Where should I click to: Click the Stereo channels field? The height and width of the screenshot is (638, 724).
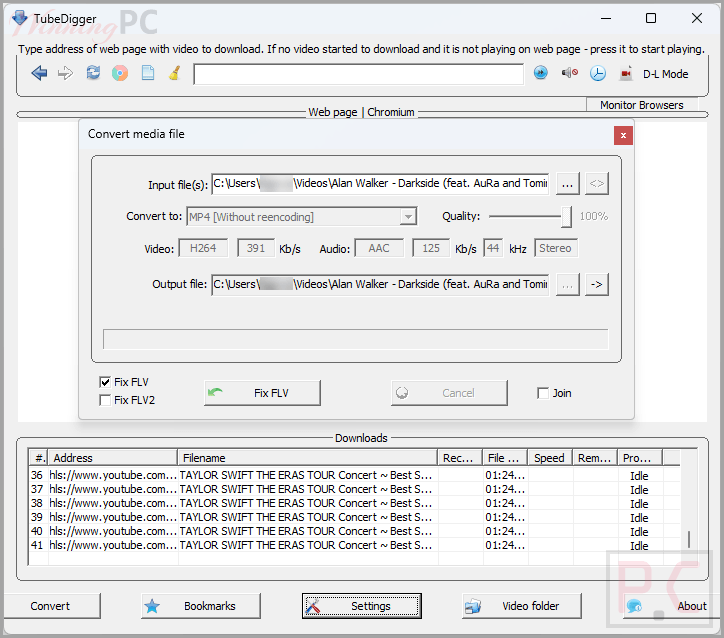pyautogui.click(x=556, y=248)
